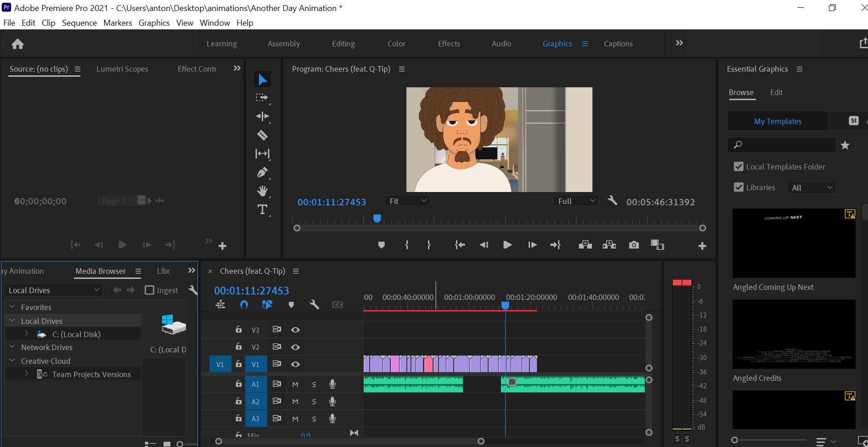The image size is (868, 447).
Task: Click Add Marker in Program monitor
Action: [x=381, y=245]
